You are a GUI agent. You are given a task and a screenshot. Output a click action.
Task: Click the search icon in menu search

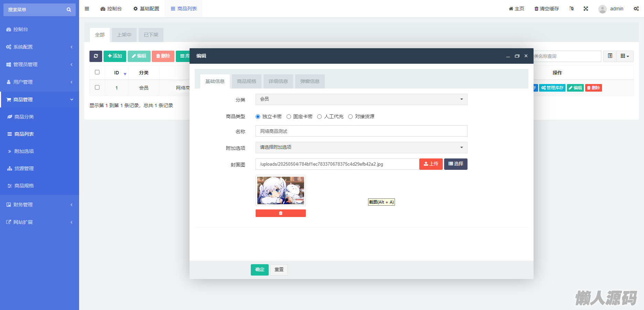(x=69, y=10)
